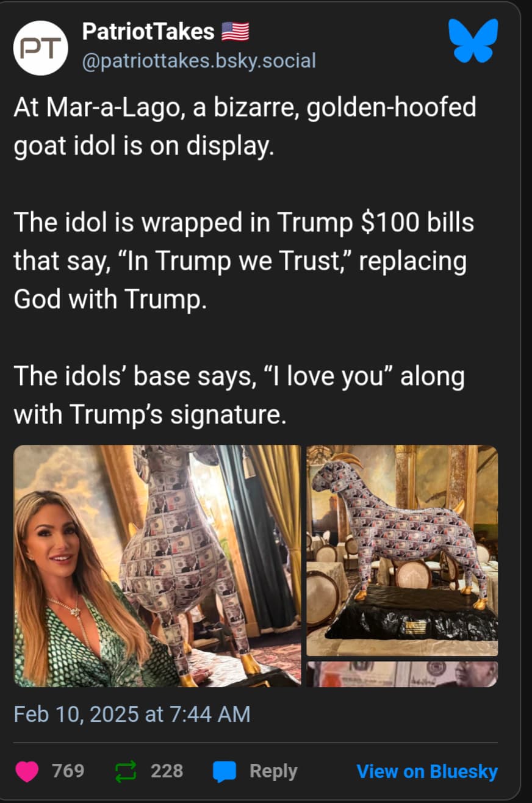Open the PT profile avatar
Viewport: 532px width, 803px height.
[x=41, y=48]
